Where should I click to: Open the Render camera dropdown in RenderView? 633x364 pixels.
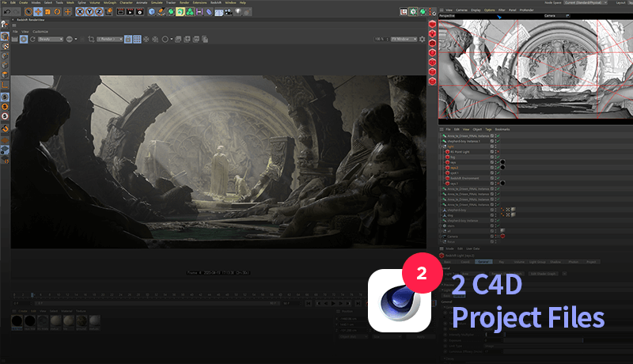[110, 39]
